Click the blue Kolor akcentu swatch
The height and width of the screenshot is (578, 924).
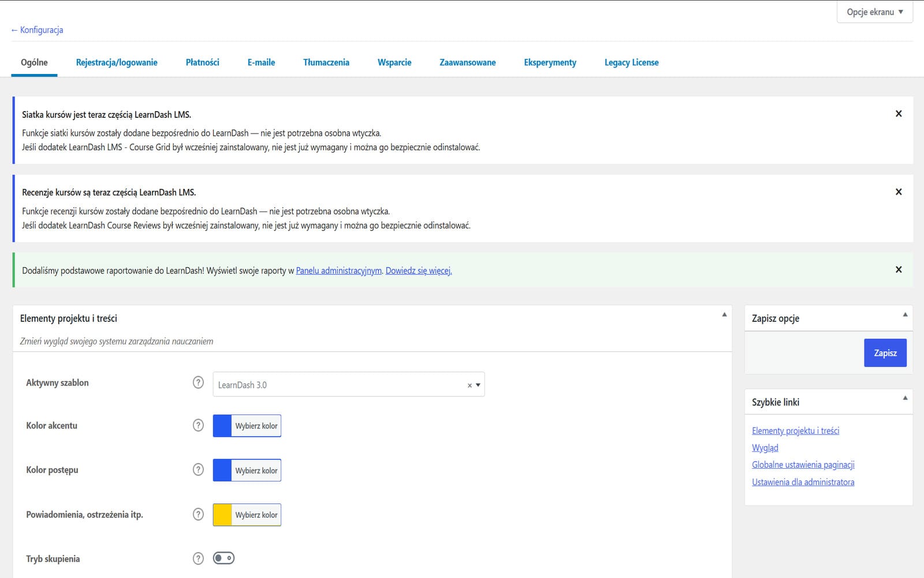(222, 426)
